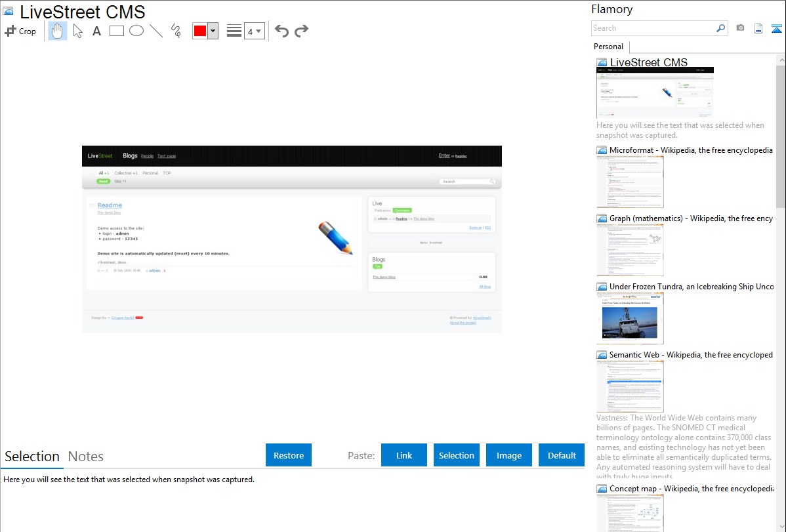The height and width of the screenshot is (532, 786).
Task: Click the icon beside sidebar LiveStreet CMS entry
Action: pyautogui.click(x=602, y=63)
